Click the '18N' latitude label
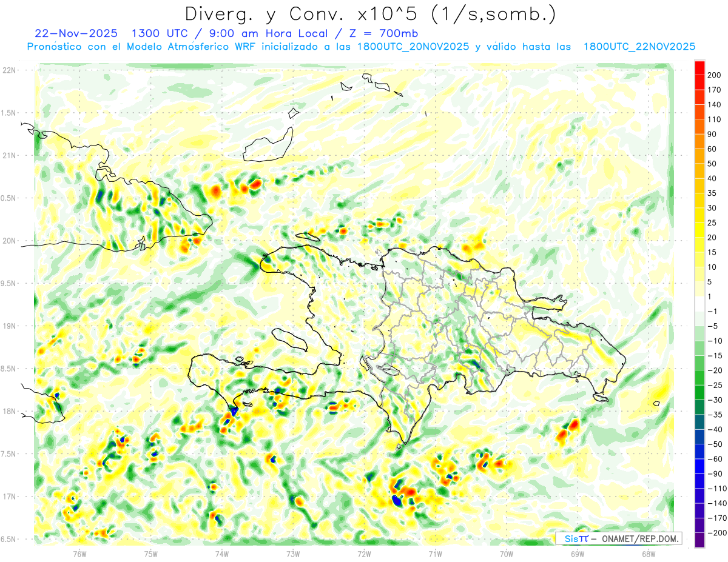The image size is (728, 562). [8, 412]
